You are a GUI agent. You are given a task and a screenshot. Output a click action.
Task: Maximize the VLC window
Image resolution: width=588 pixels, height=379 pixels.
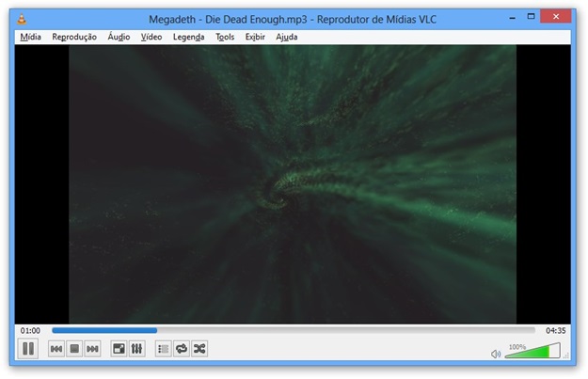point(531,17)
